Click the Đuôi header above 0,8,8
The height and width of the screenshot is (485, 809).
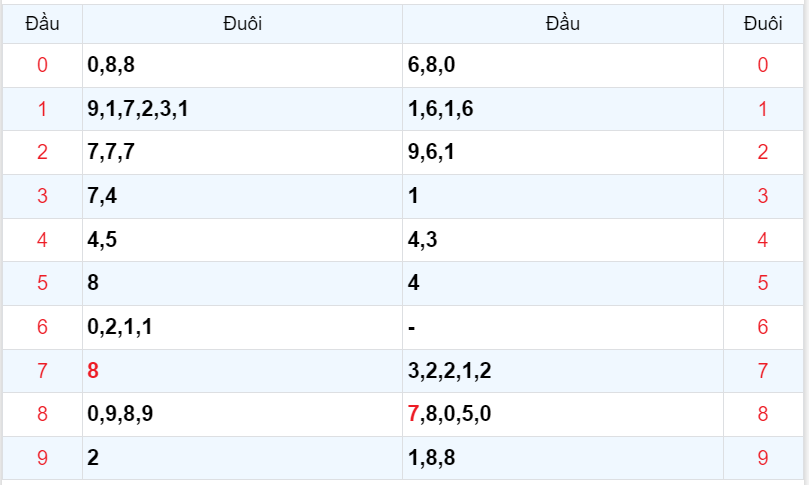coord(242,24)
